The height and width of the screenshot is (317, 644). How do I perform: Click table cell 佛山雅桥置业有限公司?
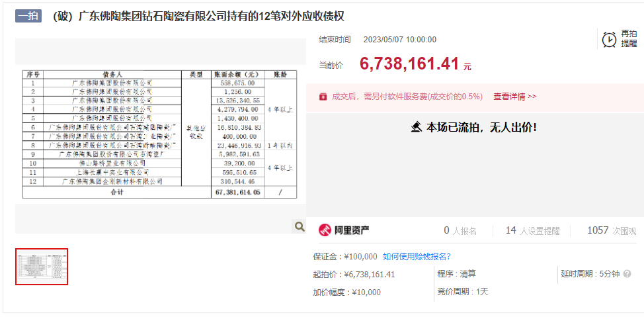[x=112, y=163]
